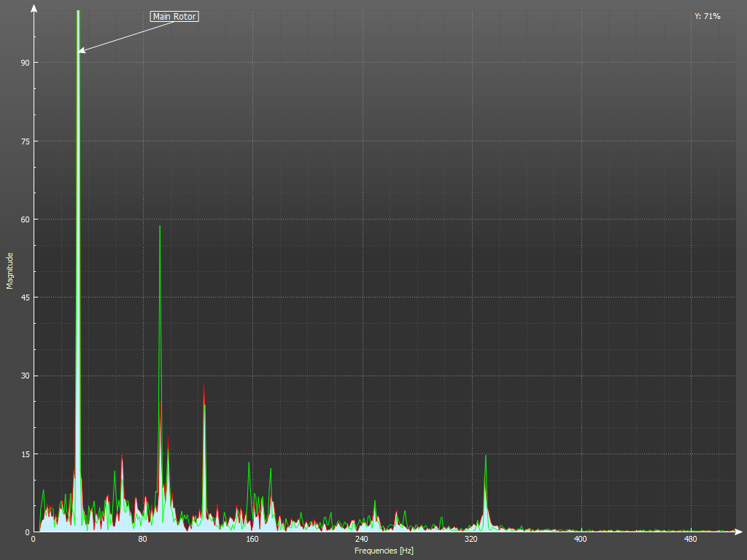Click the 90 tick label on the Magnitude axis
This screenshot has height=560, width=747.
pos(24,63)
